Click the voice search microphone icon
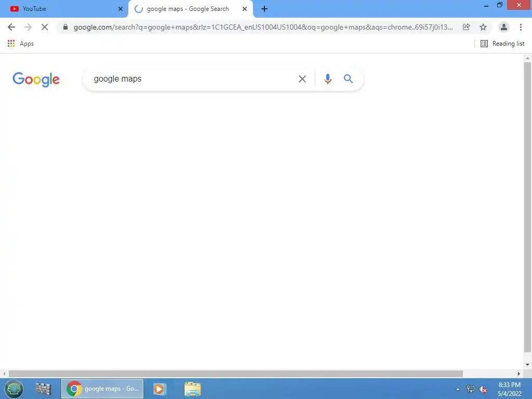The width and height of the screenshot is (532, 399). (327, 79)
